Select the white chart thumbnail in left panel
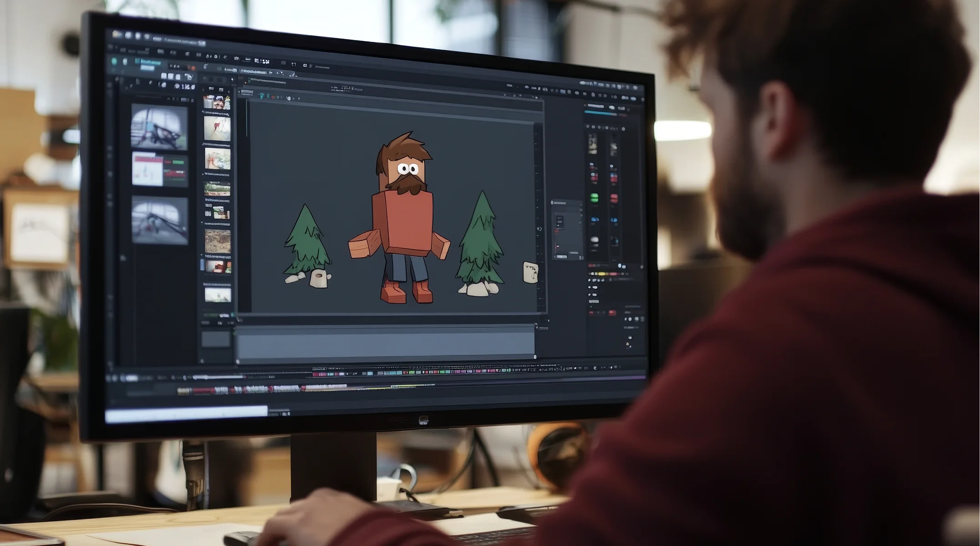Screen dimensions: 980x546 tap(147, 169)
